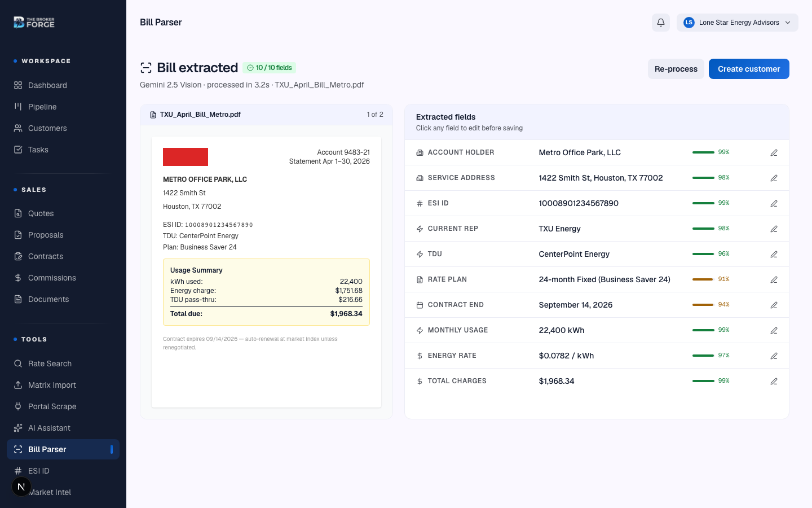Screen dimensions: 812x508
Task: Click the value '$0.0782 / kWh'
Action: (566, 356)
